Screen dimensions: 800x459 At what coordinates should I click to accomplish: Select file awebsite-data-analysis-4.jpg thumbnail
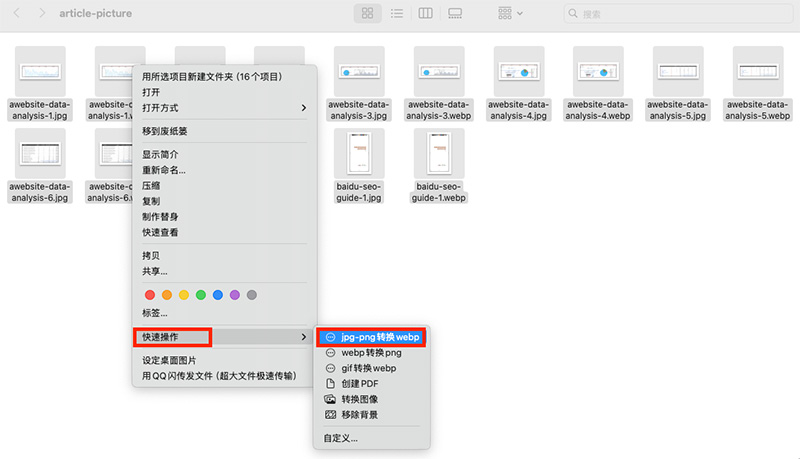519,71
